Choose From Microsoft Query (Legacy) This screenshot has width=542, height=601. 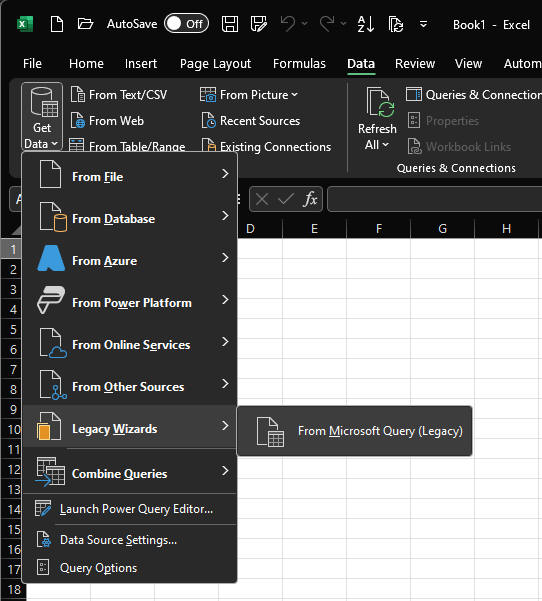point(355,431)
